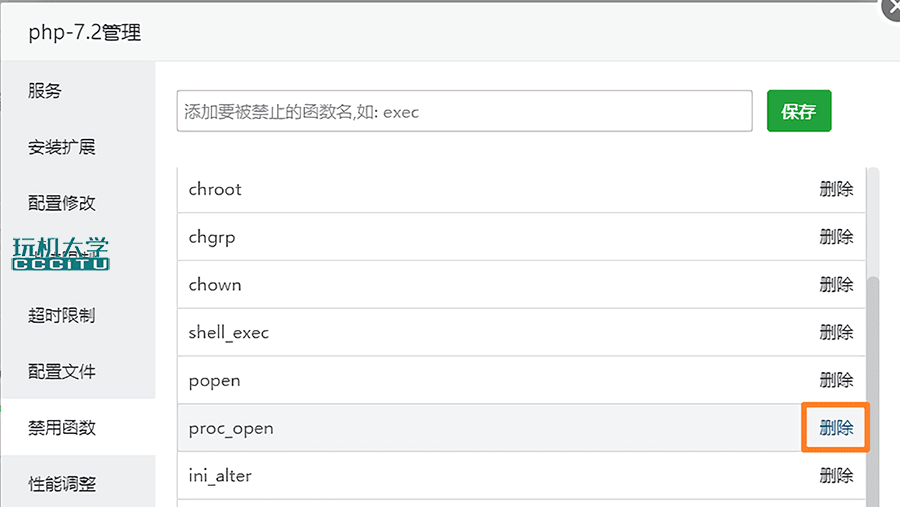Screen dimensions: 900x507
Task: Remove chgrp from the disabled list
Action: 836,237
